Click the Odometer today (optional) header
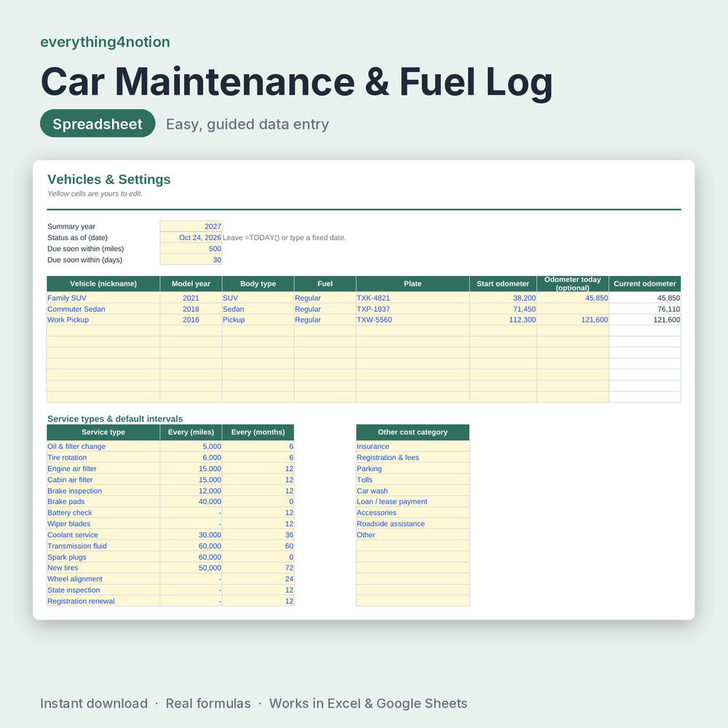This screenshot has height=728, width=728. point(572,284)
